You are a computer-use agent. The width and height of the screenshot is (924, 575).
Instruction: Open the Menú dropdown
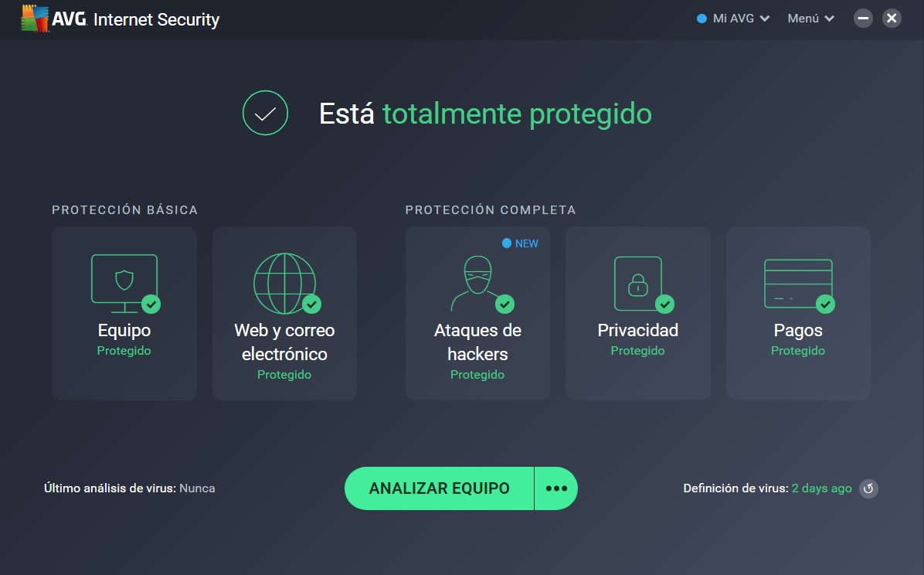(x=811, y=19)
